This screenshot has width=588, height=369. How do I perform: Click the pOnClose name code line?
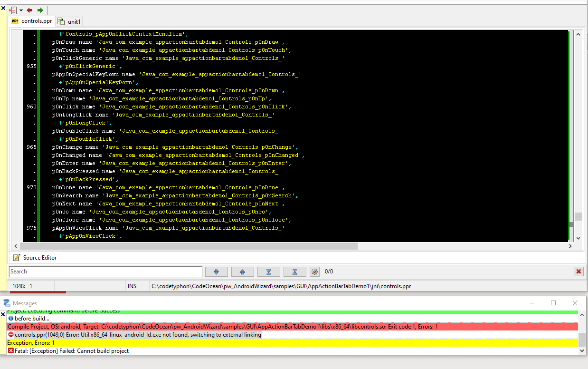point(171,220)
